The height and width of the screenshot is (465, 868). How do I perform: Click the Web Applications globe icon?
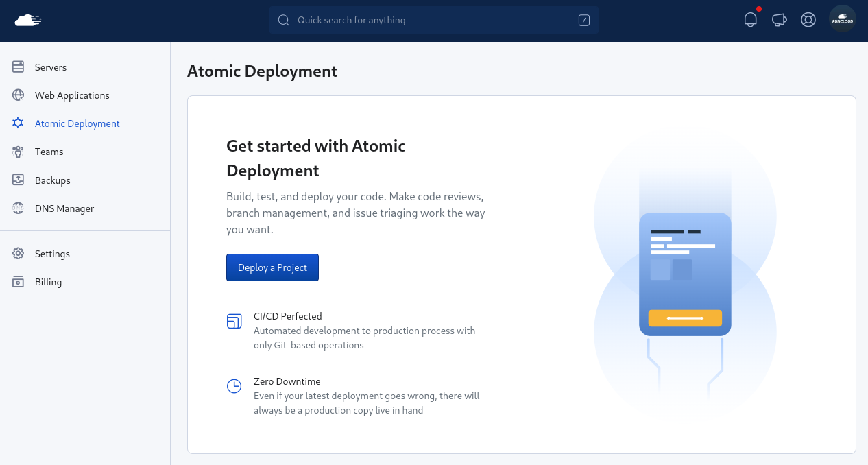[19, 95]
